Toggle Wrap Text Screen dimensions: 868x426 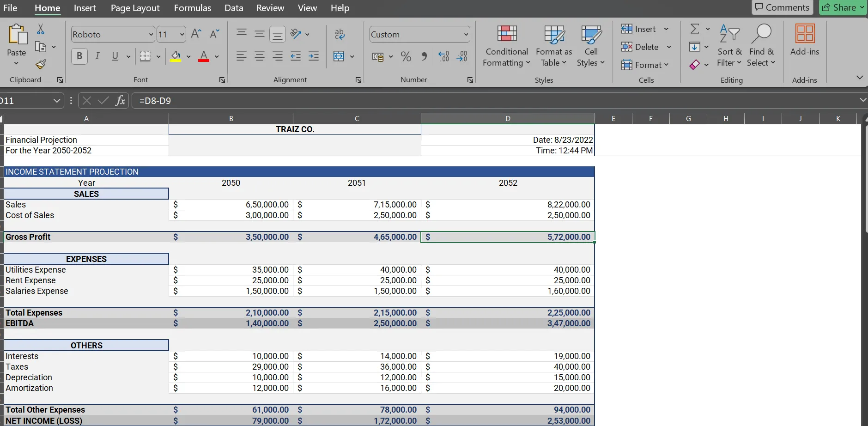pos(340,34)
